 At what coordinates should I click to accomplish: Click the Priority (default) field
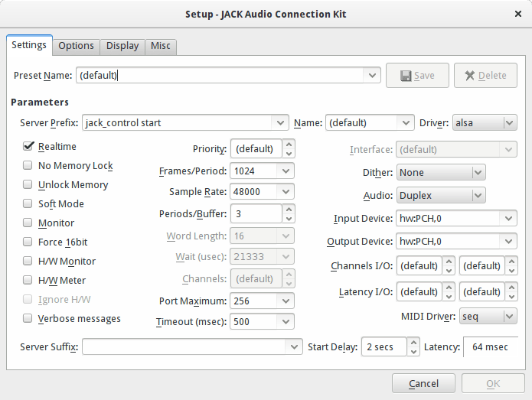tap(256, 149)
